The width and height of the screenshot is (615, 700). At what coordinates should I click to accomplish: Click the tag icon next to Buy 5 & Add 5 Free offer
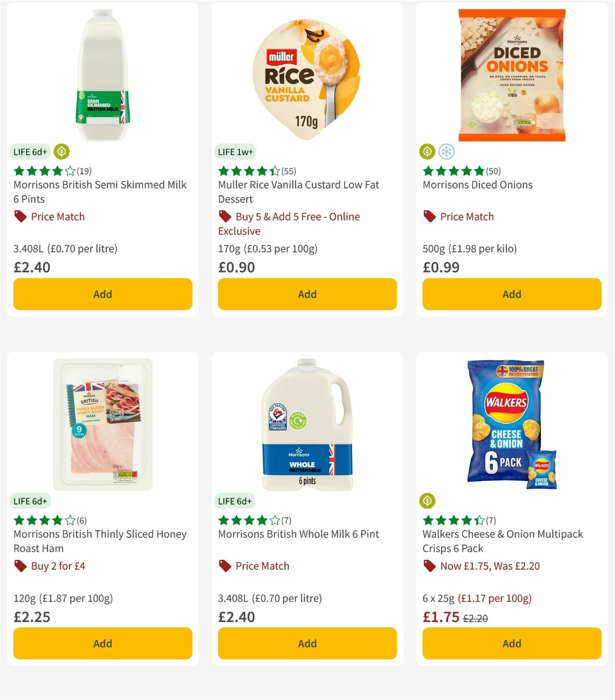point(224,216)
